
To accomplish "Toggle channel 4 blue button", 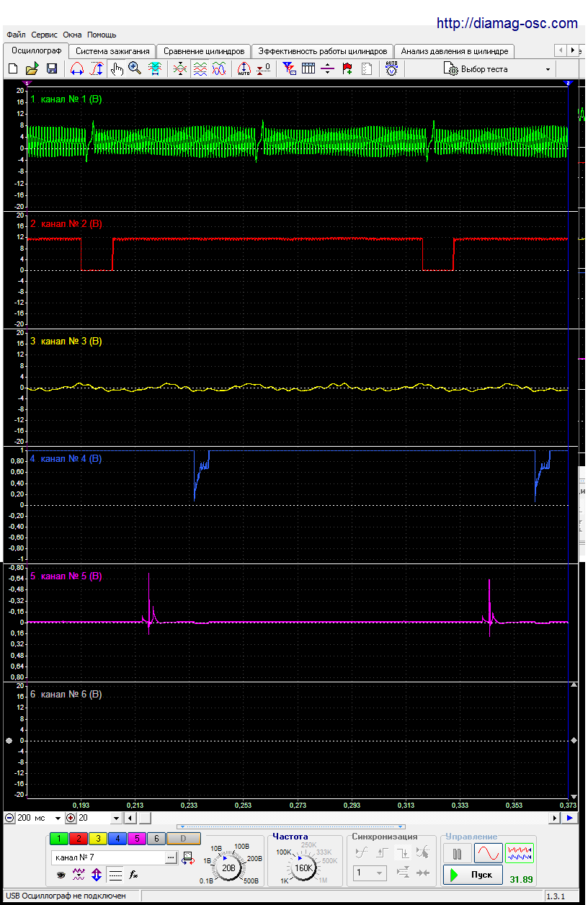I will 117,839.
